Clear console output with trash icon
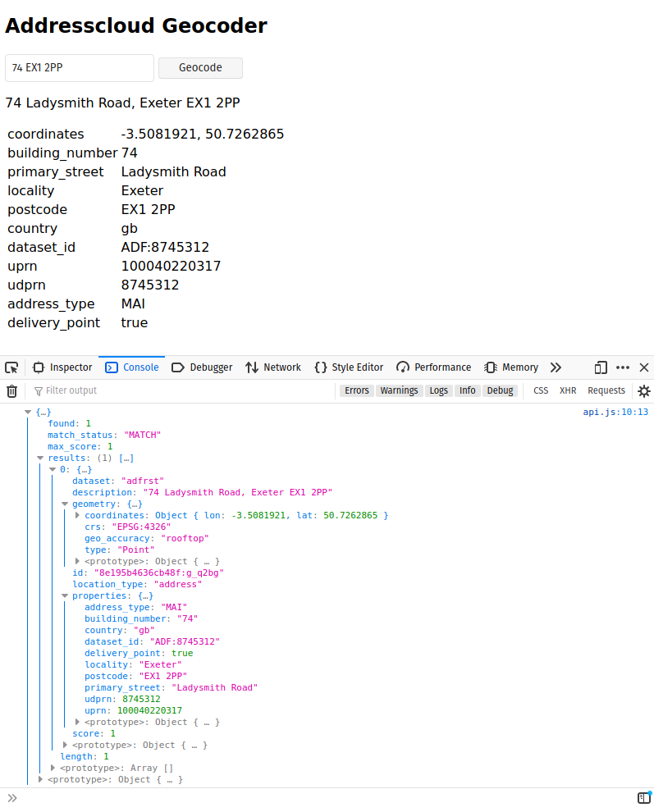The height and width of the screenshot is (812, 654). 12,391
